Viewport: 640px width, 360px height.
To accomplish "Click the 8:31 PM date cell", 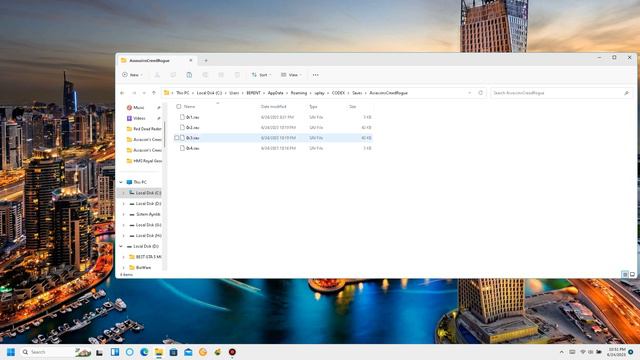I will [277, 117].
